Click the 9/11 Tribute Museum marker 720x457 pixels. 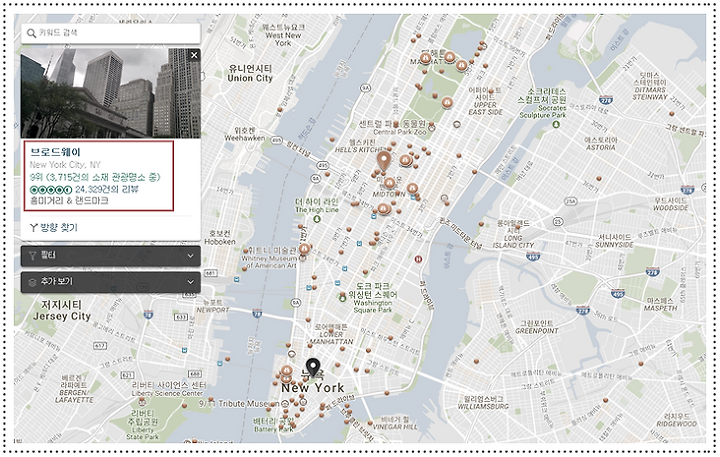tap(285, 403)
